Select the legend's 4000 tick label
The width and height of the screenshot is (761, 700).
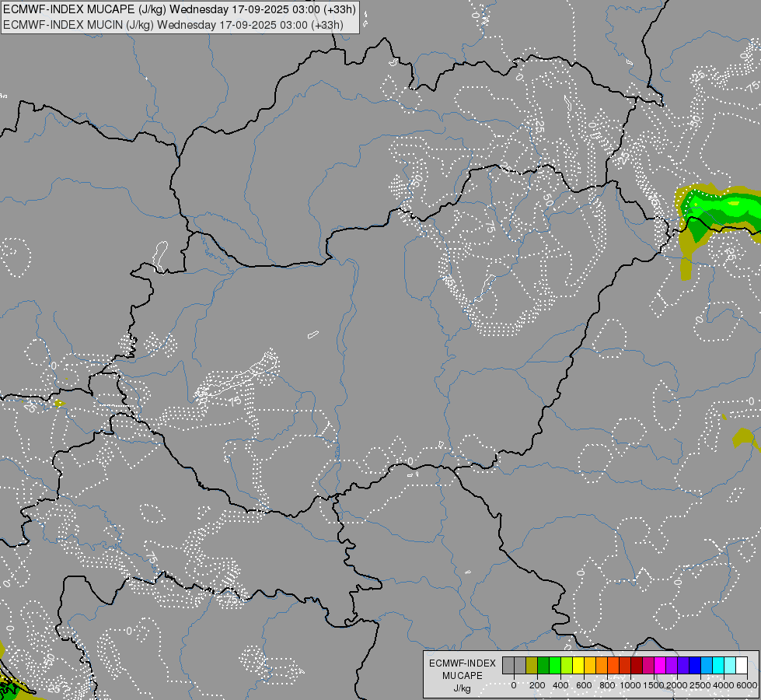(x=724, y=685)
